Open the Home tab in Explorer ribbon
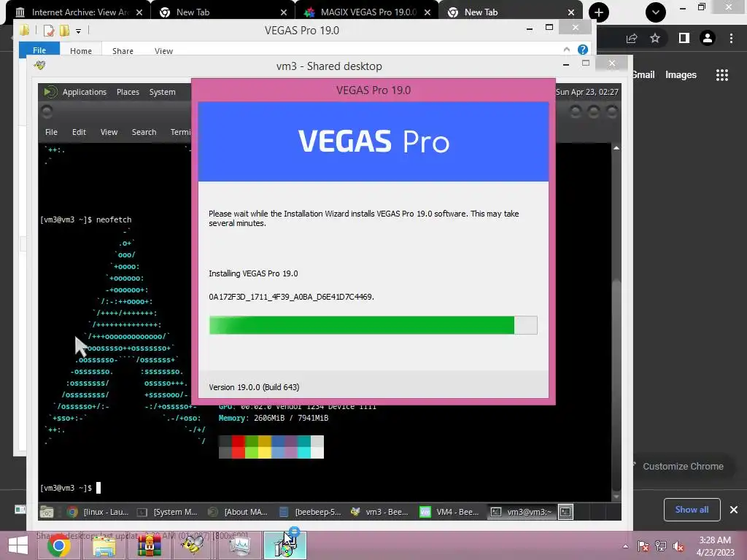747x560 pixels. click(81, 50)
